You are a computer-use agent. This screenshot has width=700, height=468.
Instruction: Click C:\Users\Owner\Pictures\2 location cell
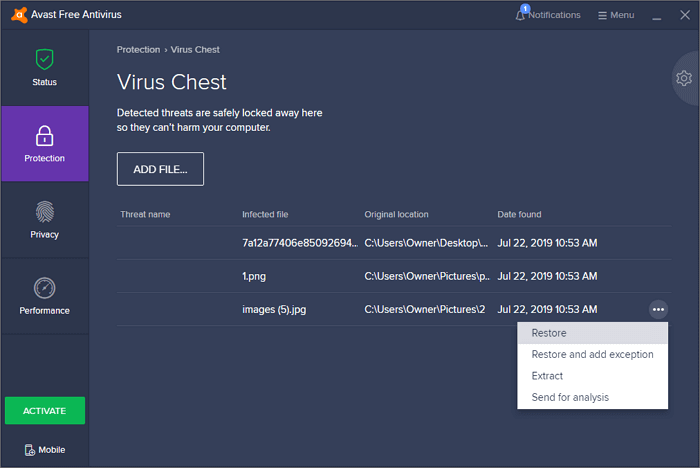(425, 309)
